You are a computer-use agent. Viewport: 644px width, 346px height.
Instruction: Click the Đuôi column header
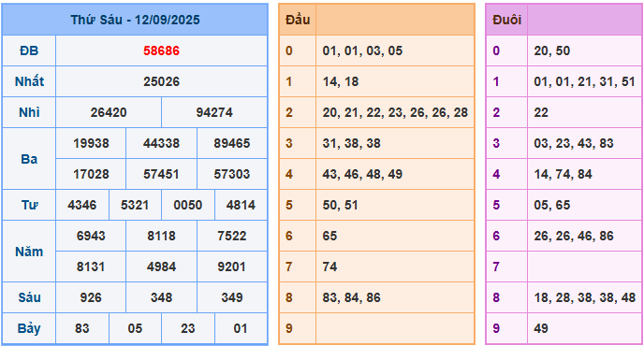pyautogui.click(x=506, y=20)
